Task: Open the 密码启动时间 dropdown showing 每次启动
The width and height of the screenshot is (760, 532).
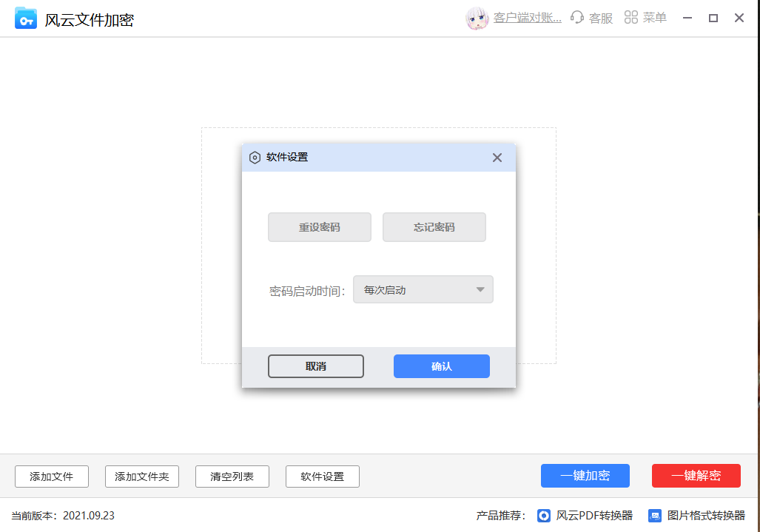Action: 423,289
